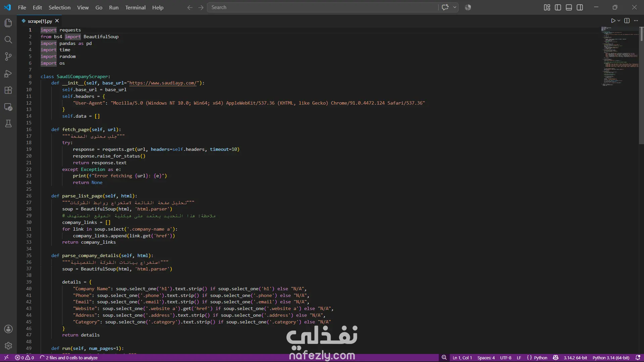The width and height of the screenshot is (644, 362).
Task: Click the 'return details' line
Action: click(x=81, y=335)
